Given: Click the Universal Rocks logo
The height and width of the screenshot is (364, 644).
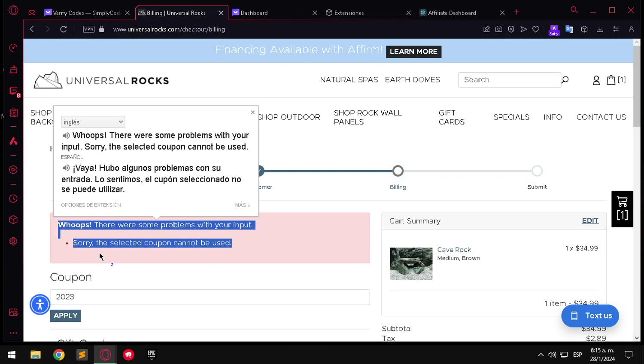Looking at the screenshot, I should coord(101,80).
